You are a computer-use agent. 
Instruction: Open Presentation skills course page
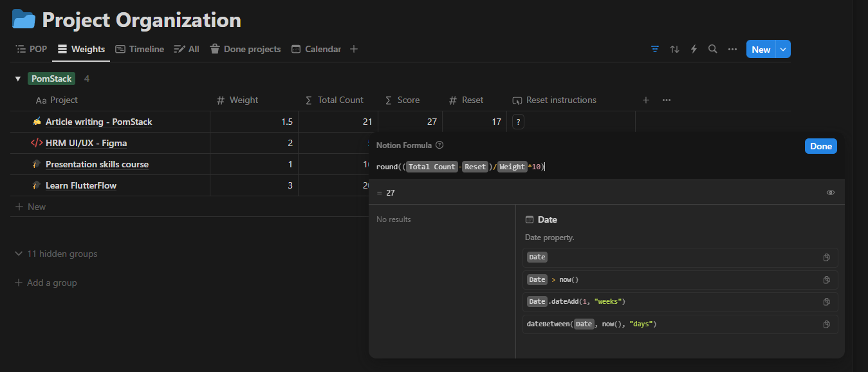point(97,164)
